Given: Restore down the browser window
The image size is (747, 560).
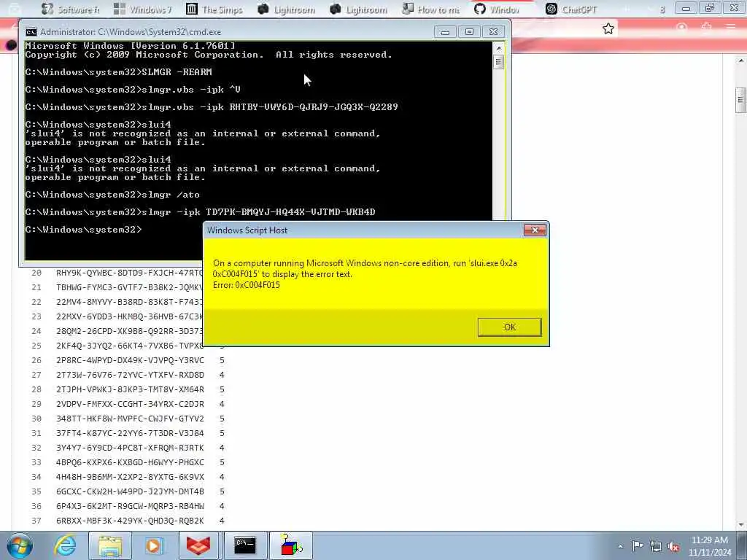Looking at the screenshot, I should [x=709, y=8].
